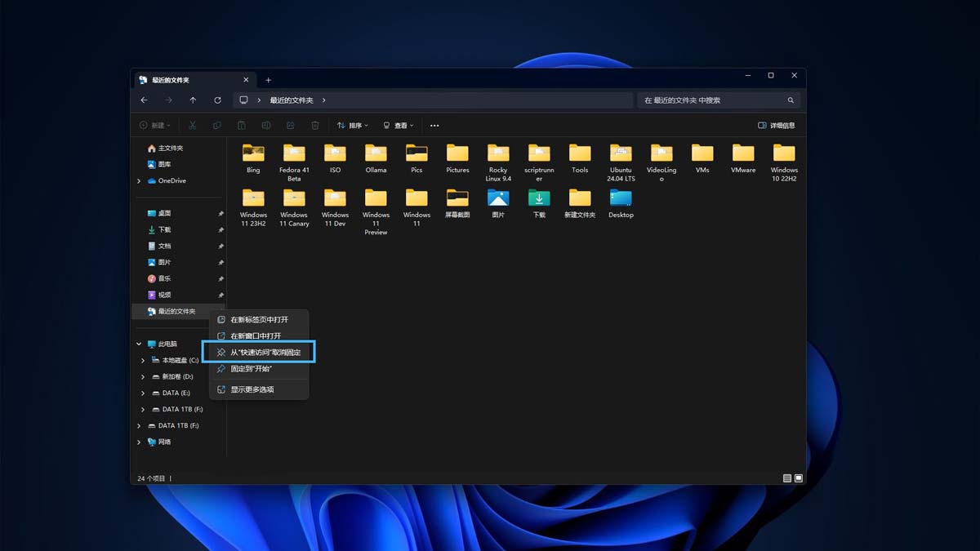Collapse the 此电脑 tree node

(139, 344)
